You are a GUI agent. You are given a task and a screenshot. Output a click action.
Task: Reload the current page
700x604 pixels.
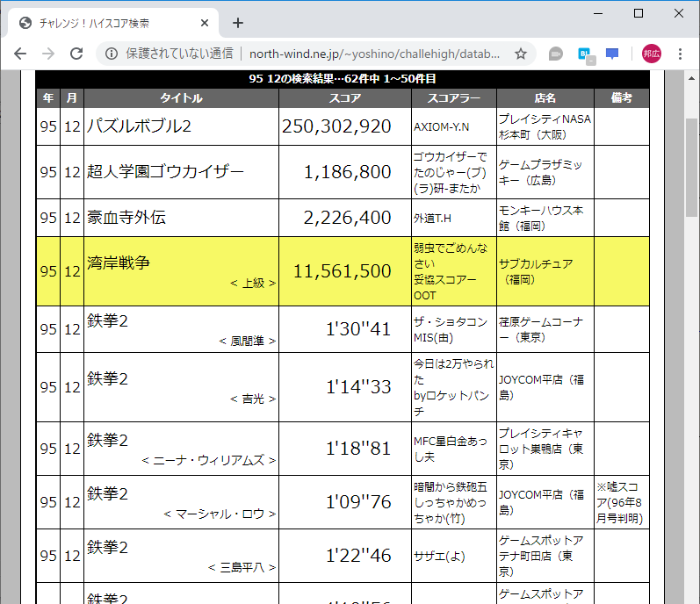click(x=76, y=54)
